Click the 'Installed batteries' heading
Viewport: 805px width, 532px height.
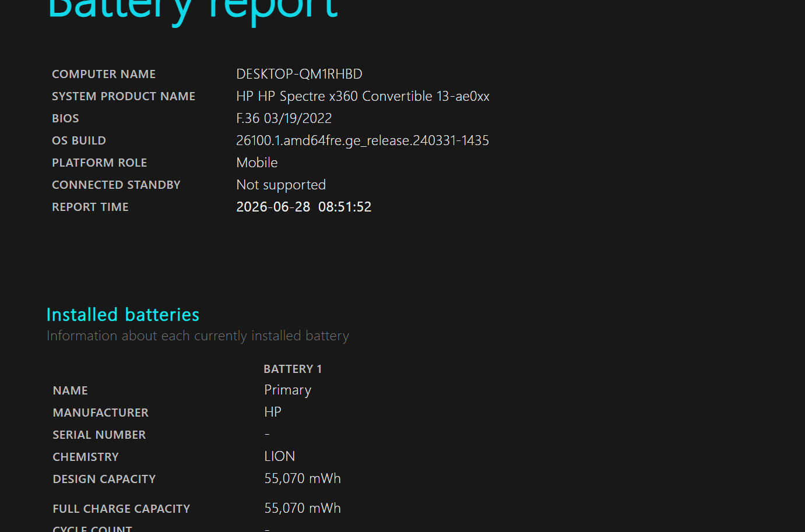click(x=123, y=315)
